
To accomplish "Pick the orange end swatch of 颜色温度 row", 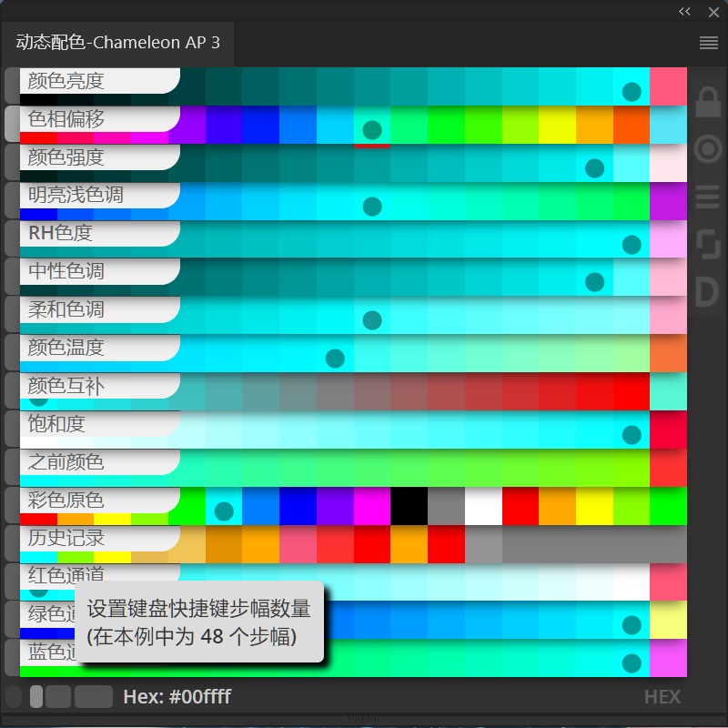I will click(x=668, y=353).
